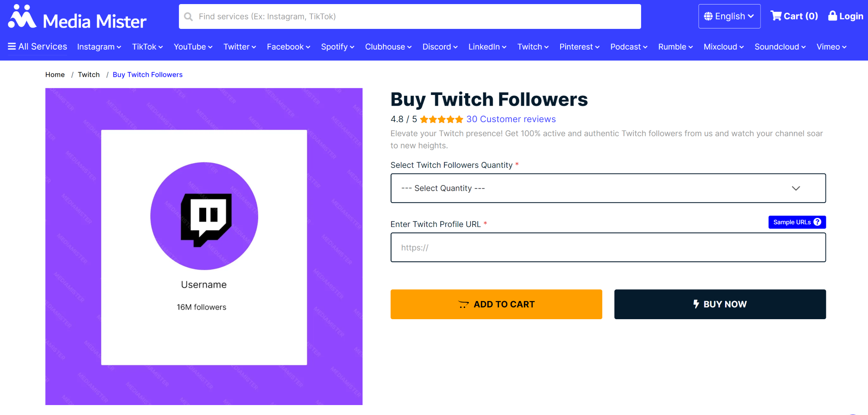Open the Soundcloud navigation menu
This screenshot has height=415, width=868.
pos(779,47)
